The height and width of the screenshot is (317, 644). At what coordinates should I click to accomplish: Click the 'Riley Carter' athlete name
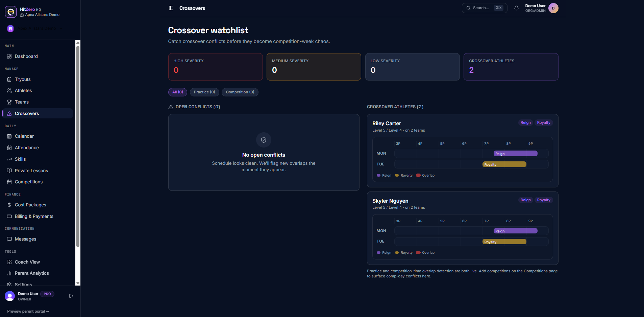pyautogui.click(x=387, y=123)
